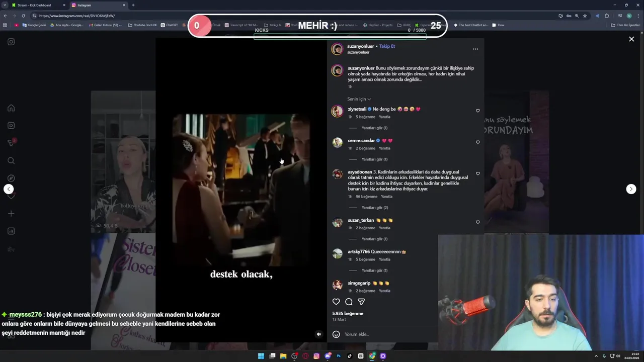Viewport: 644px width, 362px height.
Task: Close the Instagram browser tab
Action: 124,5
